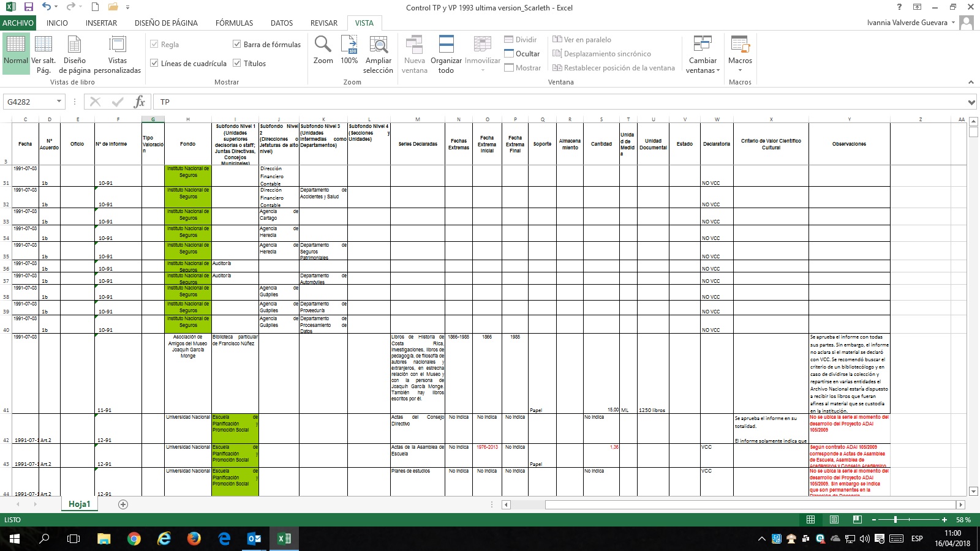
Task: Click the zoom out minus button
Action: click(x=874, y=520)
